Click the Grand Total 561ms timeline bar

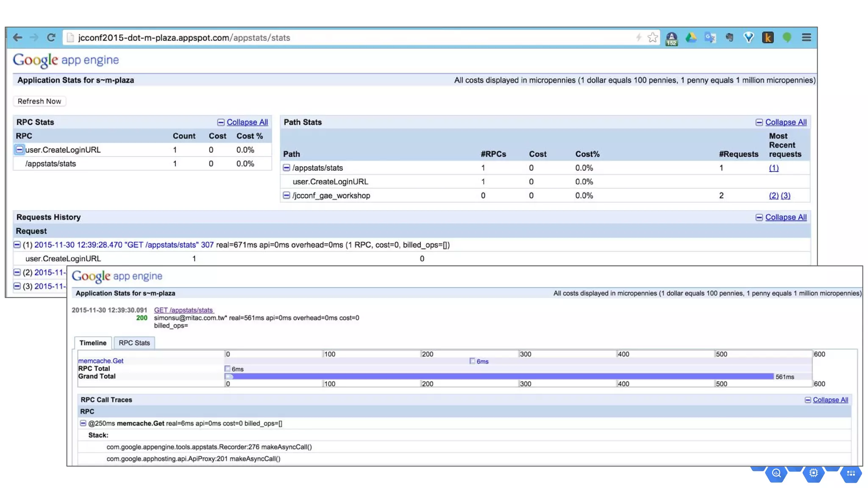pyautogui.click(x=500, y=377)
